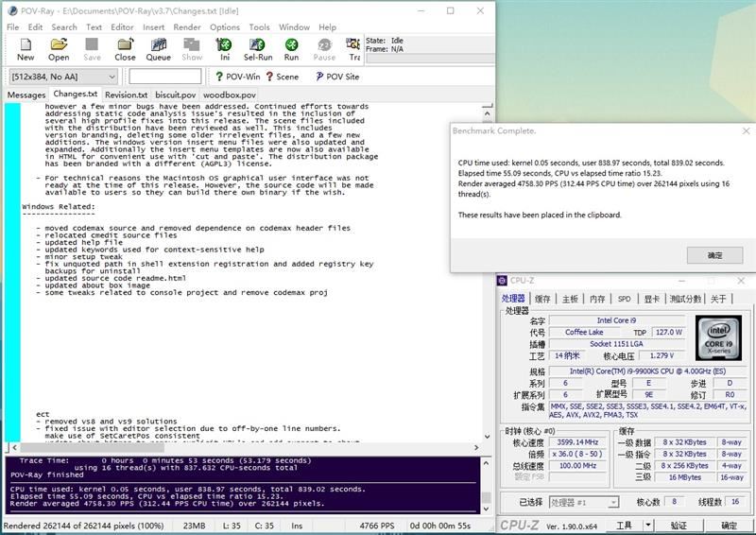Image resolution: width=756 pixels, height=535 pixels.
Task: Select the CPU-Z 处理器 tab
Action: pyautogui.click(x=513, y=298)
